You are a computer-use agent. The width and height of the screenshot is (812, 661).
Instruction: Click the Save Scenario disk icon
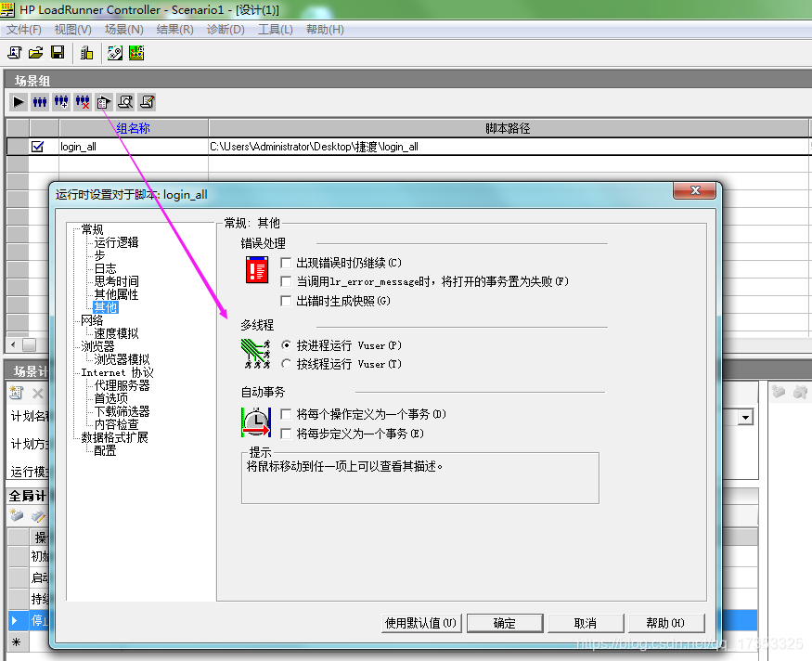tap(58, 52)
